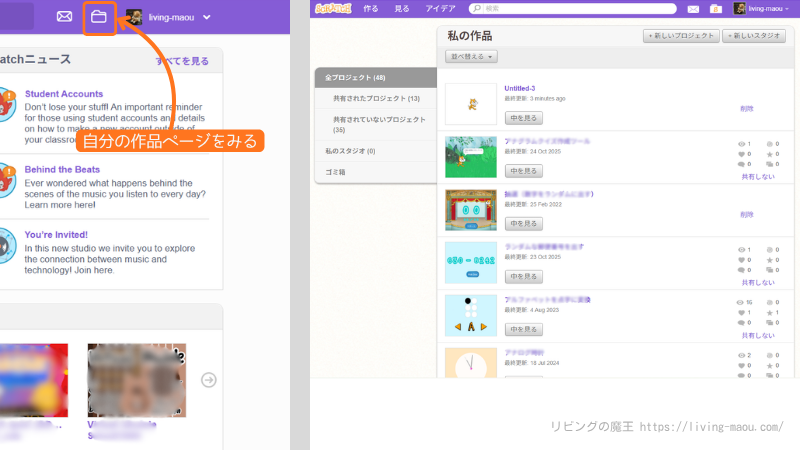Open the 並べ替える sort dropdown
The width and height of the screenshot is (800, 450).
click(x=470, y=57)
